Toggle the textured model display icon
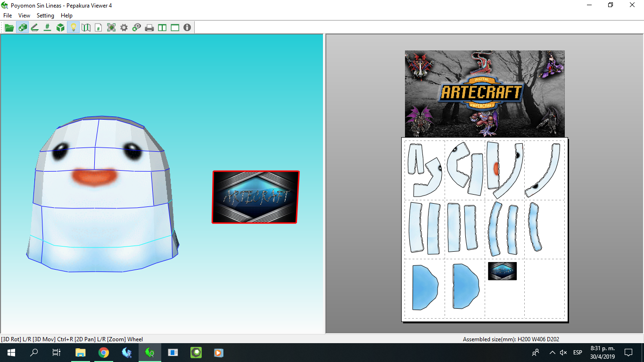This screenshot has height=362, width=644. point(22,28)
